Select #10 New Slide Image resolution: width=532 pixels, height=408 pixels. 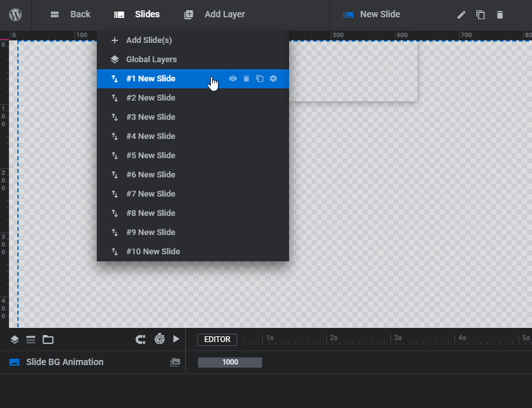tap(193, 252)
